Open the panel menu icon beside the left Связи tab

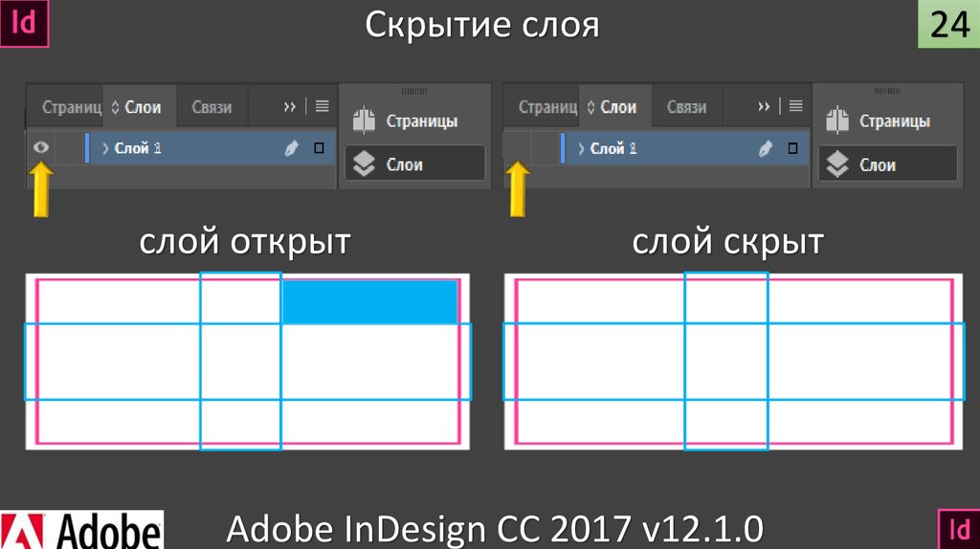[x=322, y=106]
